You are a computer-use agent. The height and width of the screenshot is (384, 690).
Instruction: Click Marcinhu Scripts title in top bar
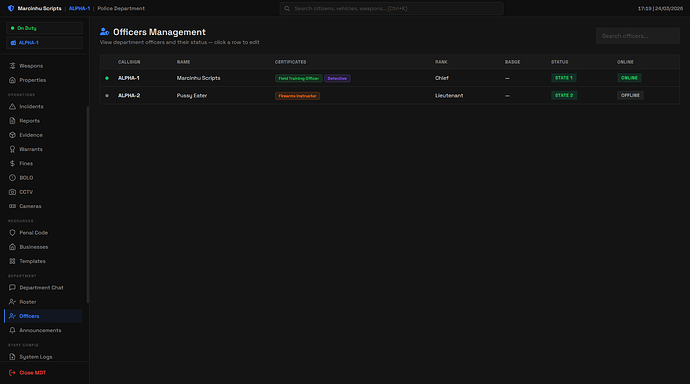[40, 8]
